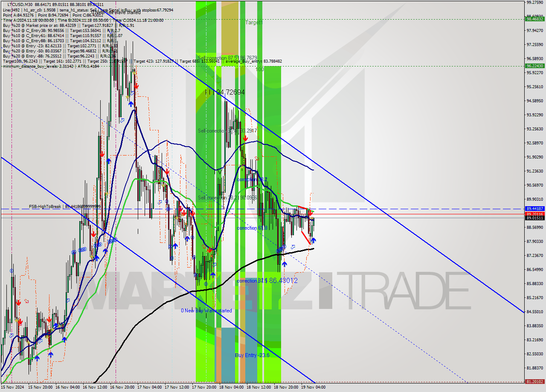The height and width of the screenshot is (392, 546).
Task: Click the blue buy arrow under latest candle
Action: tap(314, 241)
